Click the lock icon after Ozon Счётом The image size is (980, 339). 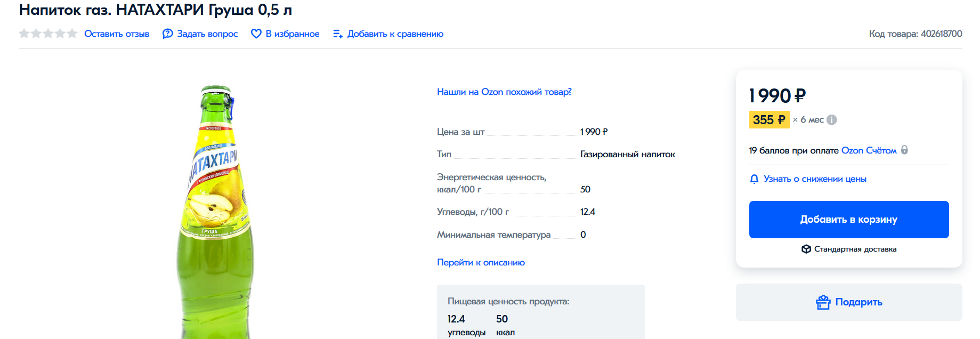(904, 150)
